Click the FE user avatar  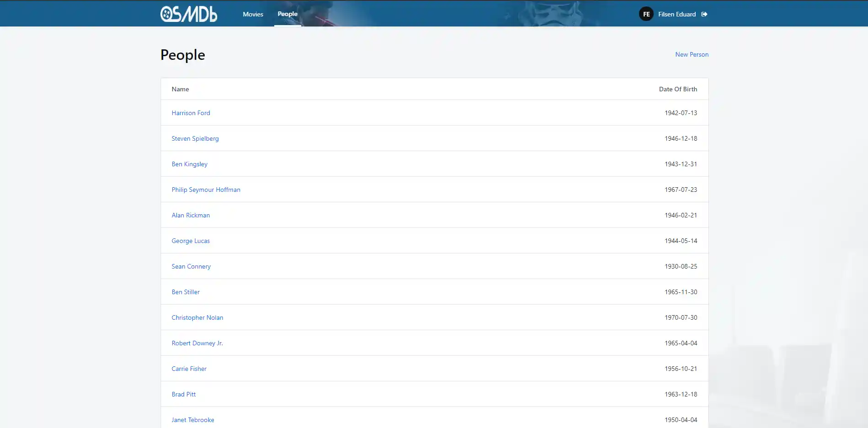646,14
